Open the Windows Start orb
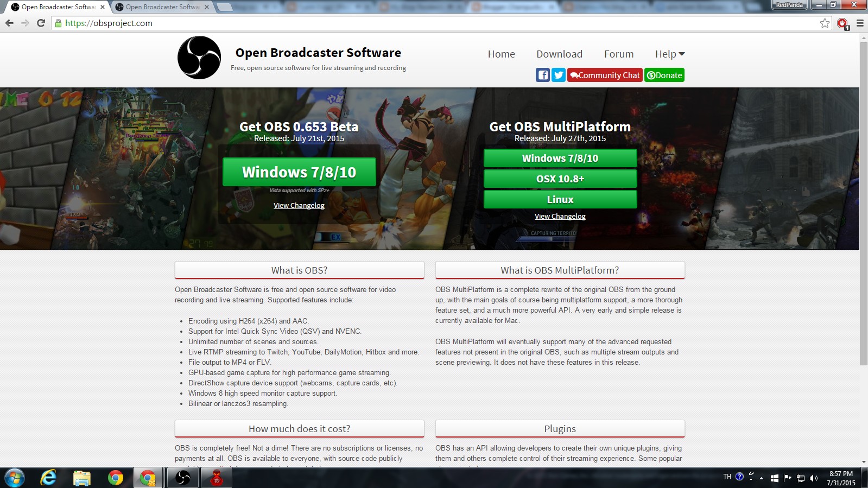The width and height of the screenshot is (868, 488). 14,478
